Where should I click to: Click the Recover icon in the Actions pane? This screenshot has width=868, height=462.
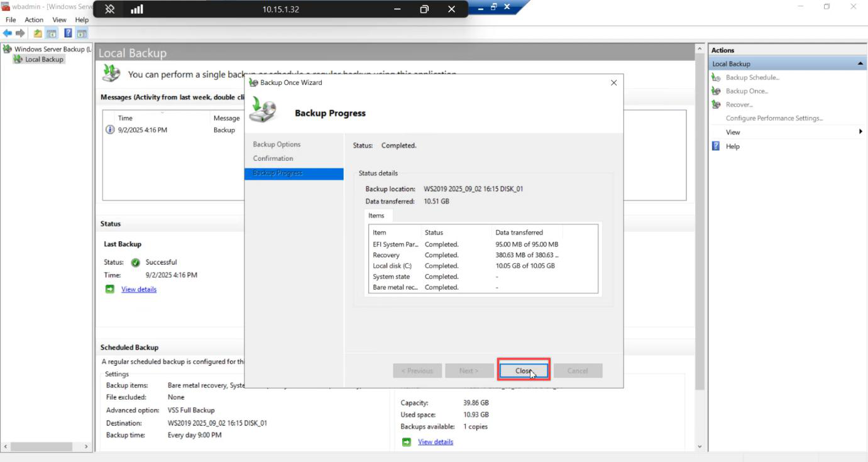point(716,105)
